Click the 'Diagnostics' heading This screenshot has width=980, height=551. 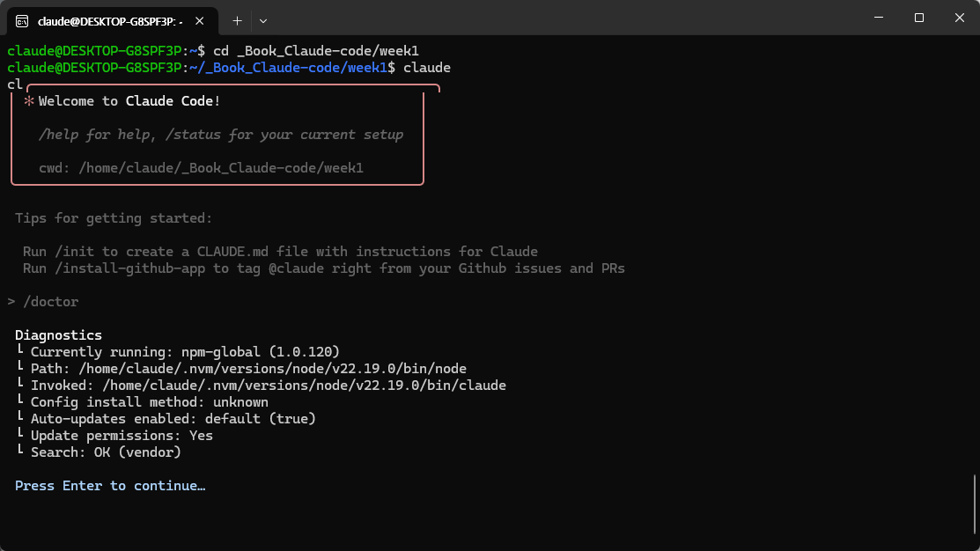(x=58, y=335)
